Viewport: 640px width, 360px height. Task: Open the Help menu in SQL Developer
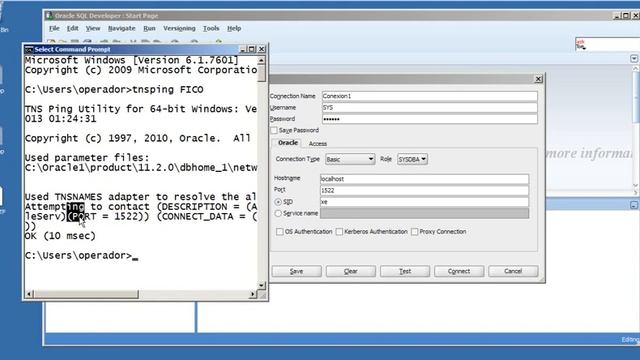pos(234,29)
